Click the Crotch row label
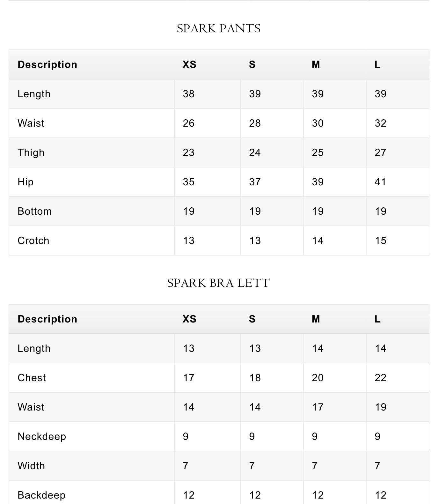This screenshot has height=504, width=438. pyautogui.click(x=33, y=241)
